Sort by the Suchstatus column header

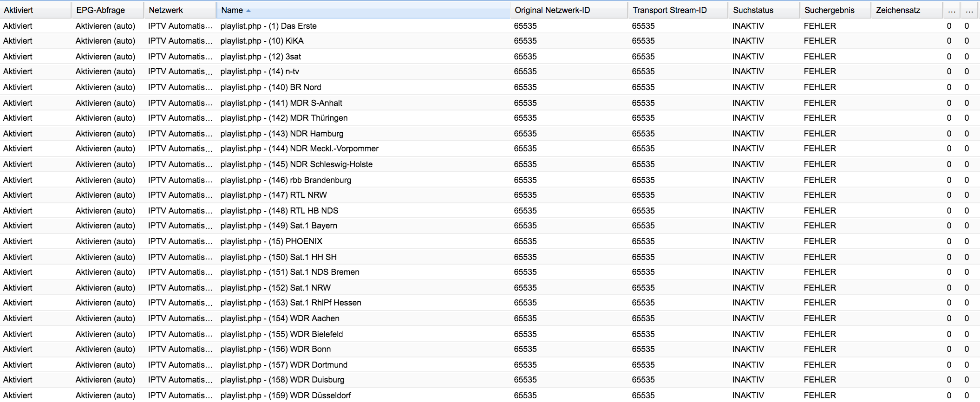tap(764, 10)
